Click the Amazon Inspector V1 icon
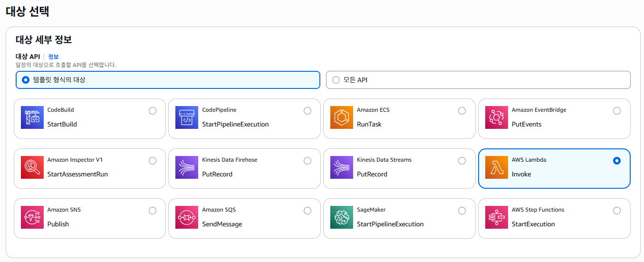This screenshot has width=644, height=262. [32, 167]
